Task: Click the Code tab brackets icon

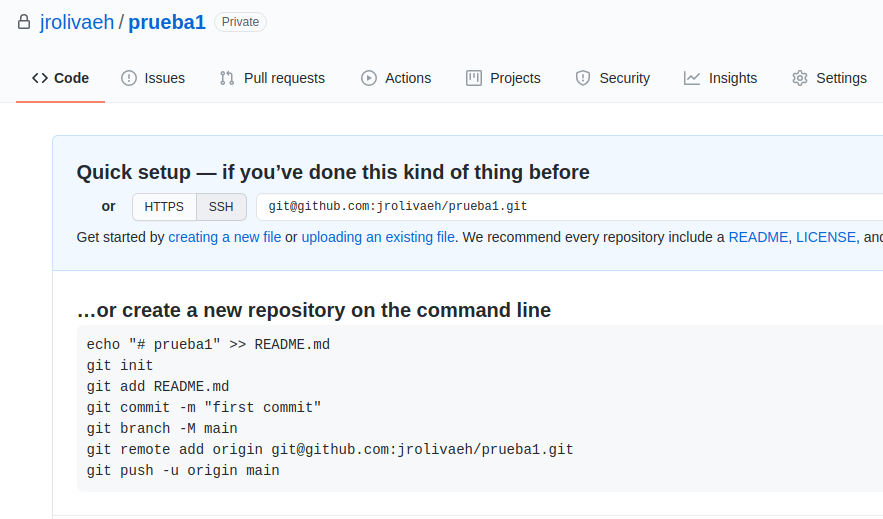Action: 40,78
